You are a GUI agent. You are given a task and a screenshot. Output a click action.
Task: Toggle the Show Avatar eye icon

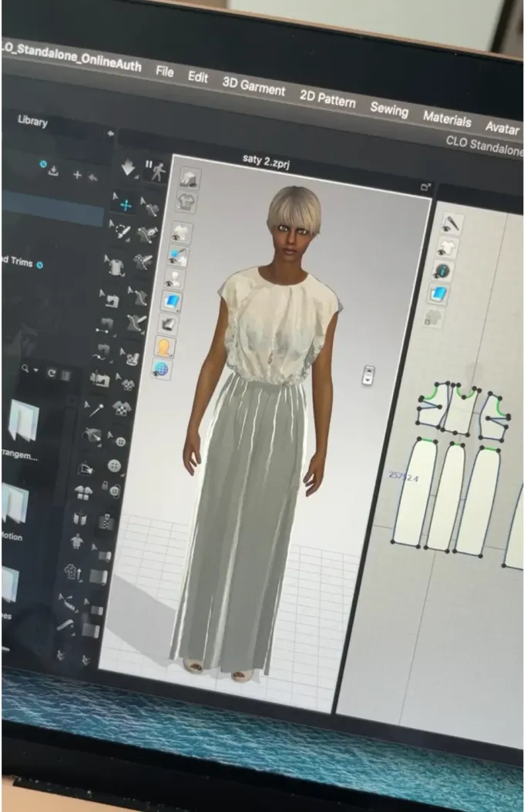[x=174, y=278]
